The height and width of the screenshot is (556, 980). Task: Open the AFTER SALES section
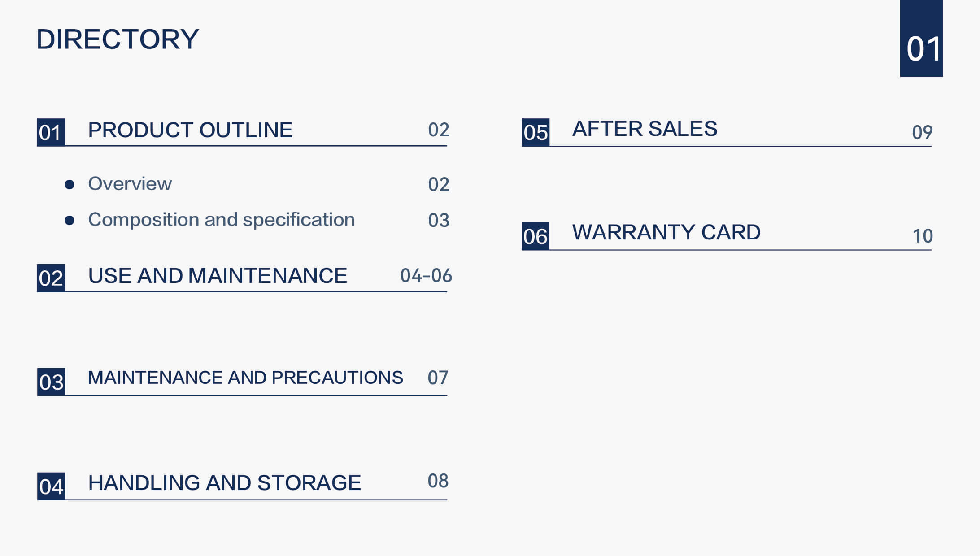click(x=645, y=129)
